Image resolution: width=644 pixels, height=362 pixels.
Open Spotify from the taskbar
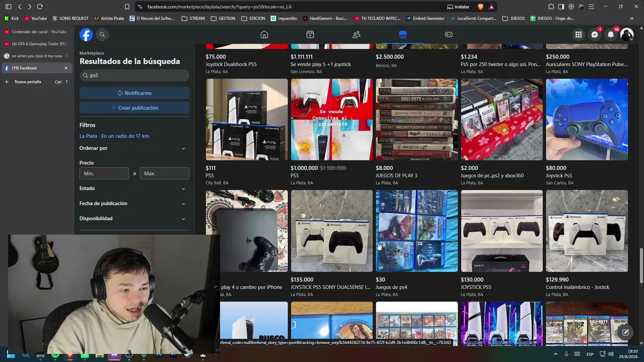55,355
